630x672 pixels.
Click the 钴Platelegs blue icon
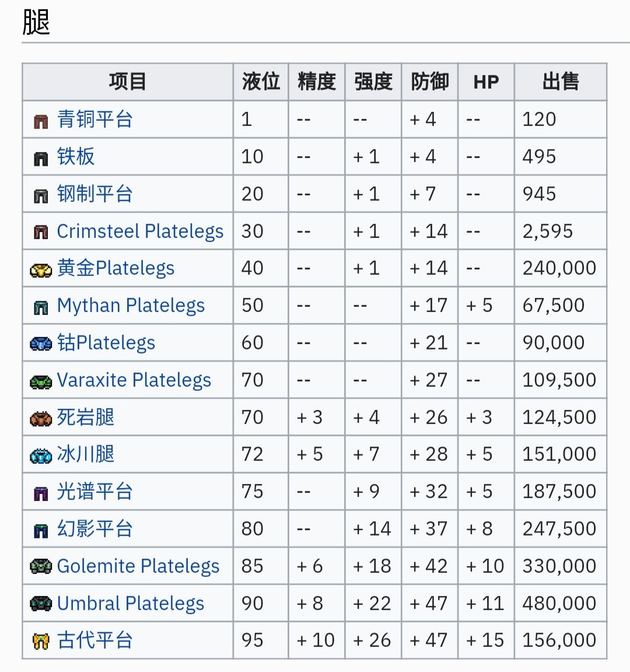pyautogui.click(x=41, y=344)
